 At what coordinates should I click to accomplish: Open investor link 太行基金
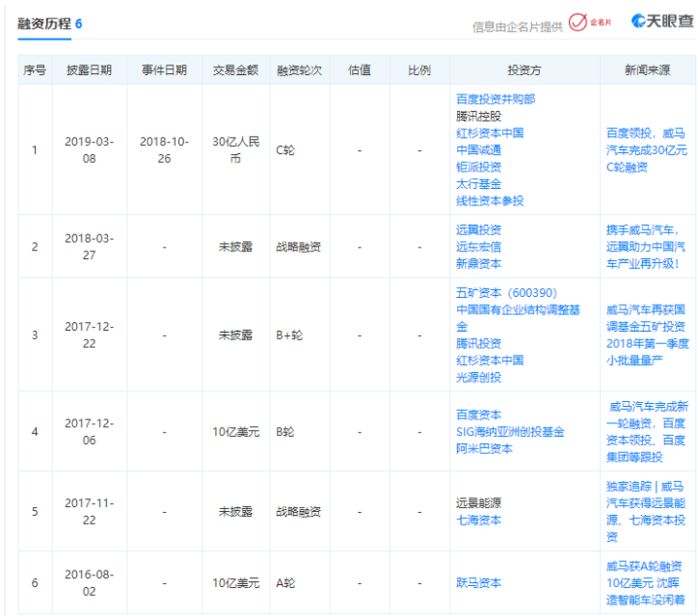[478, 184]
